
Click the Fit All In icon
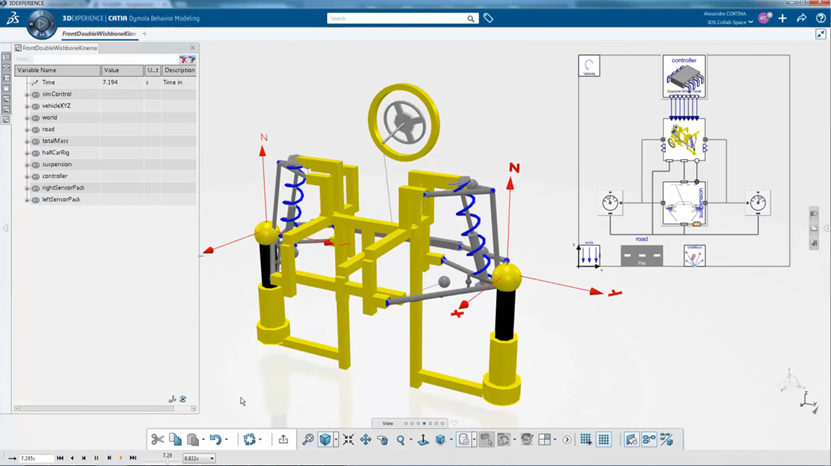coord(348,439)
